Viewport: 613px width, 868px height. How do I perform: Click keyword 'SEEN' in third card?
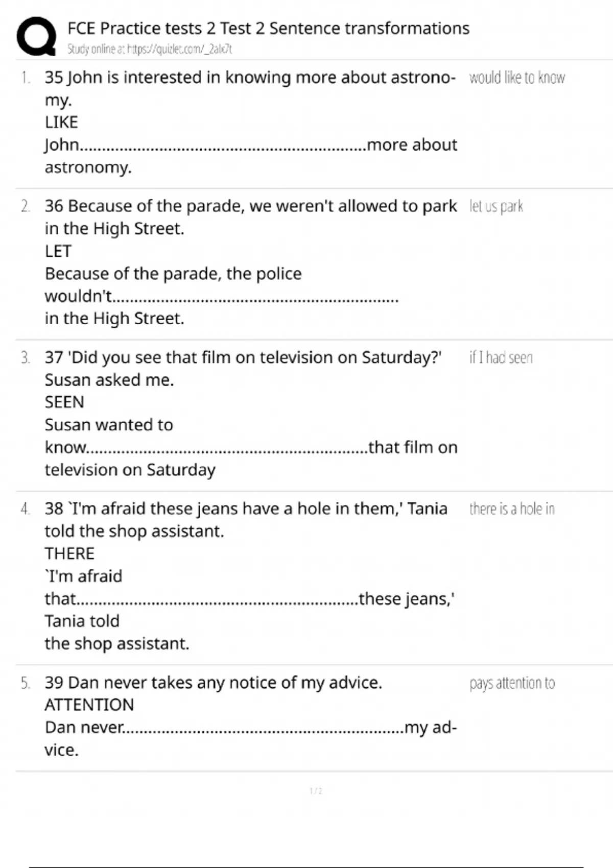(x=64, y=402)
